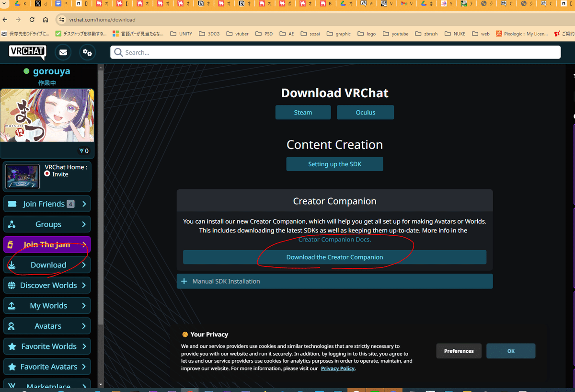The width and height of the screenshot is (575, 392).
Task: Select My Worlds in sidebar
Action: tap(47, 306)
